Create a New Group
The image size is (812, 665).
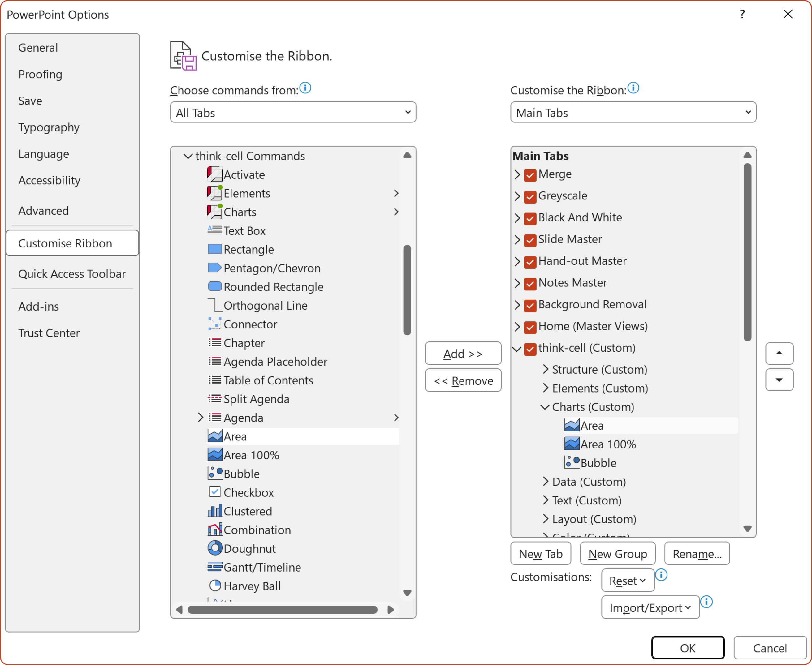(x=617, y=554)
